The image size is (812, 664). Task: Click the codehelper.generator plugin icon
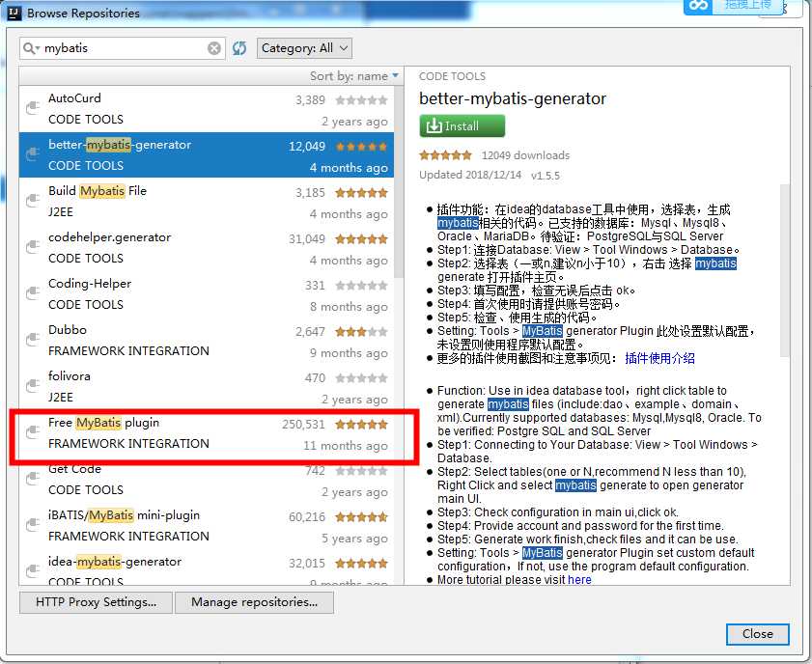(33, 247)
